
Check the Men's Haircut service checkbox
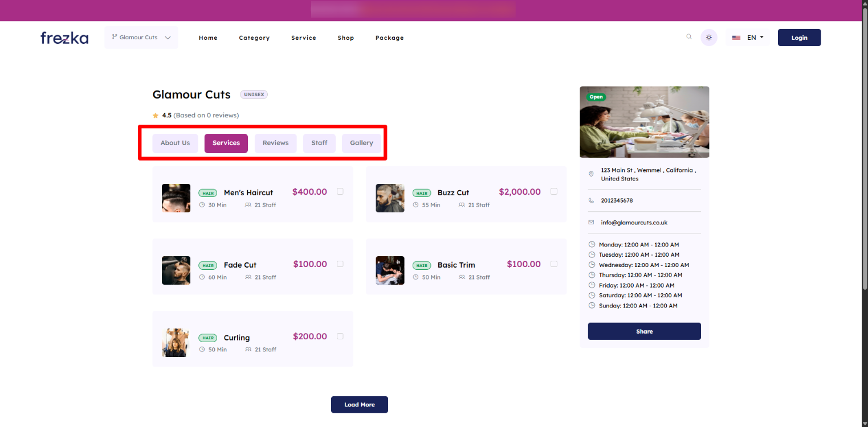[340, 191]
